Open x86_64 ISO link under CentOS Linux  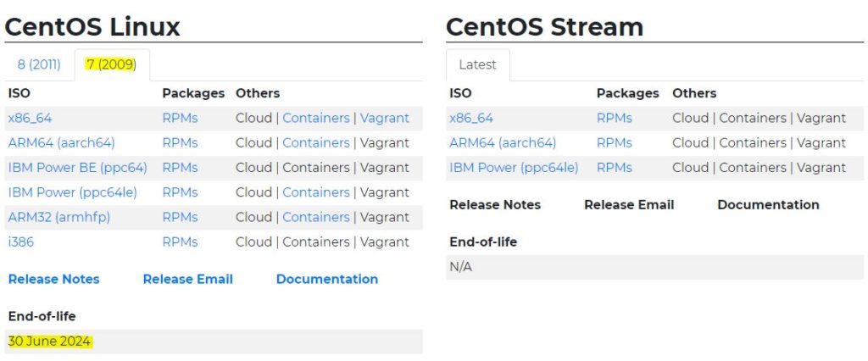coord(30,118)
